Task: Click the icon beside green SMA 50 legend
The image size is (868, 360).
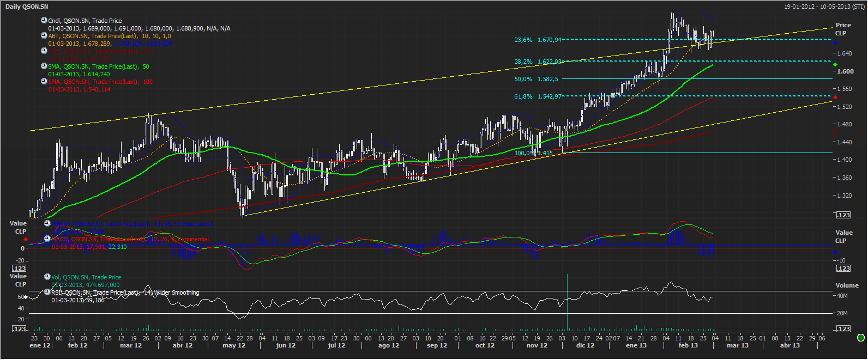Action: (44, 66)
